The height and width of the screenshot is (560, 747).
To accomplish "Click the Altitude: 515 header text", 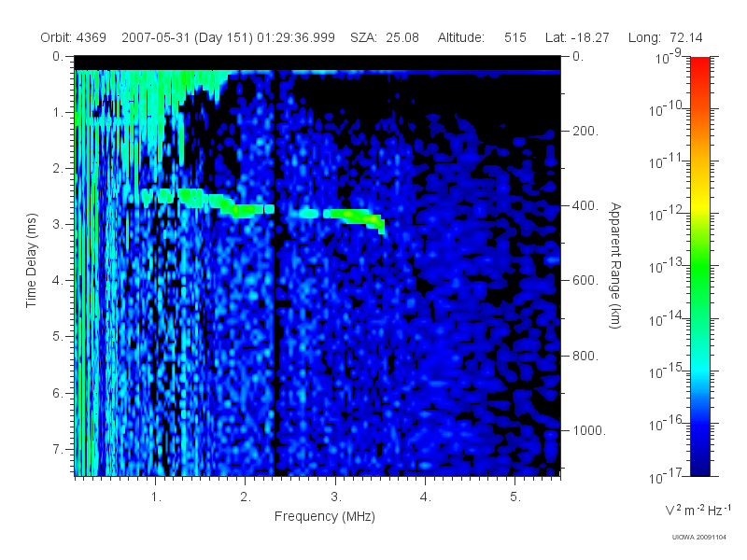I will click(x=482, y=37).
